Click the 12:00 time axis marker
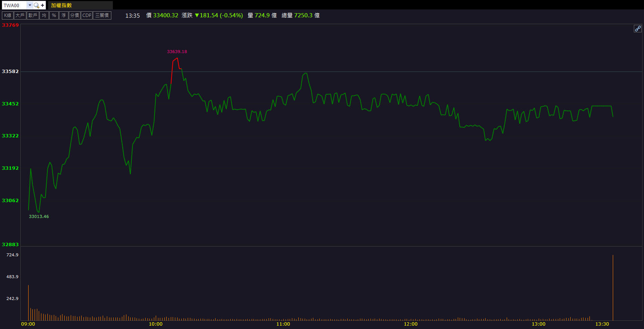Viewport: 644px width, 329px height. pos(410,324)
